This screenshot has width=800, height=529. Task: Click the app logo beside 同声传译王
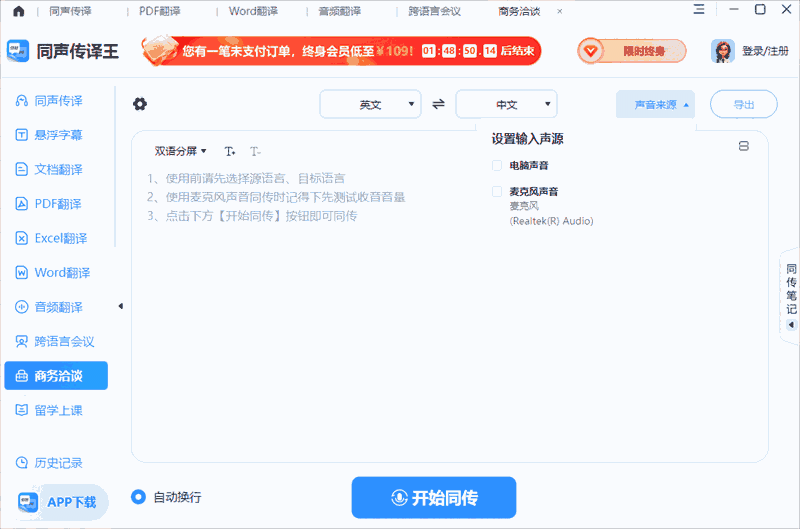(x=18, y=51)
